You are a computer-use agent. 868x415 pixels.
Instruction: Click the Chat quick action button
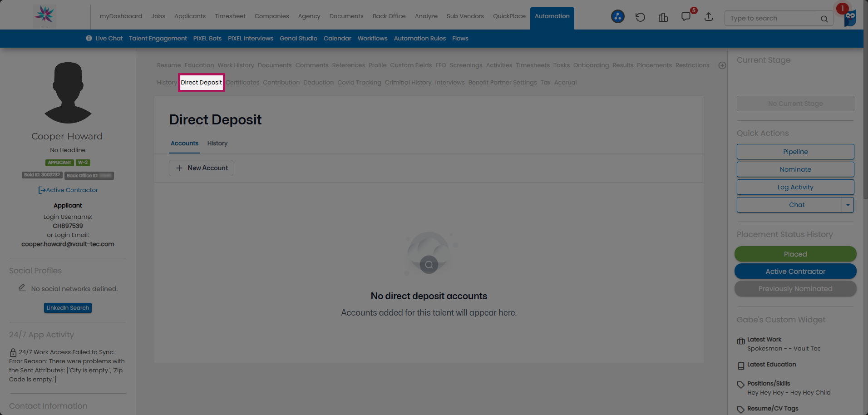(789, 205)
